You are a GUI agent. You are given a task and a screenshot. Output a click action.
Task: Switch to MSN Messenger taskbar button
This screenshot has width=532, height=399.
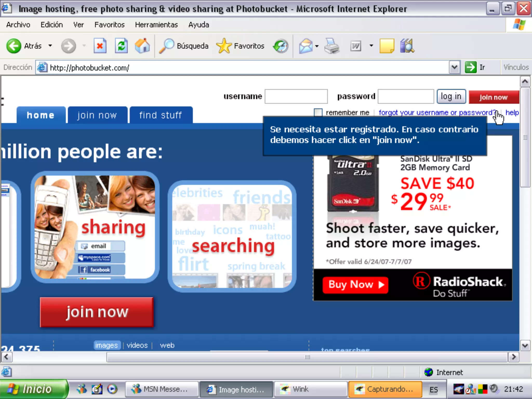tap(162, 389)
